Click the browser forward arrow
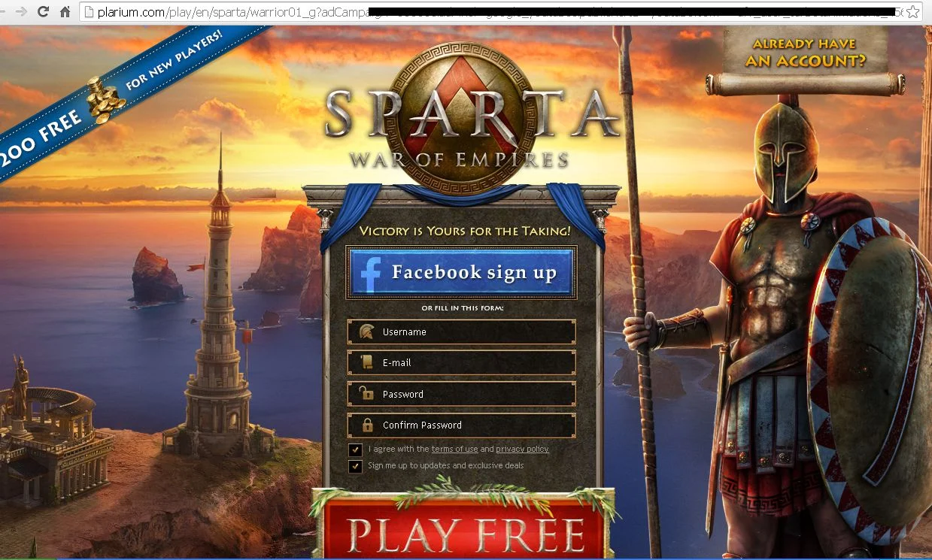This screenshot has width=932, height=560. 22,11
